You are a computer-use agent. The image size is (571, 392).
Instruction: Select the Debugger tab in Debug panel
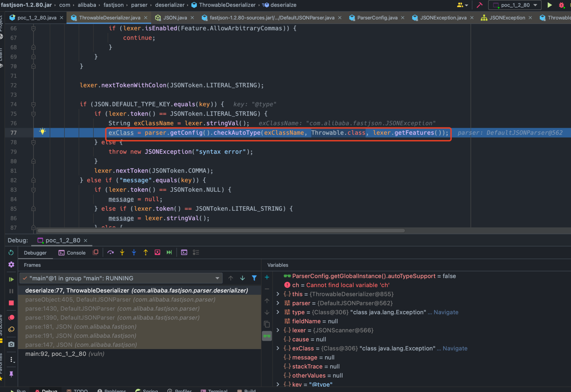pyautogui.click(x=35, y=253)
